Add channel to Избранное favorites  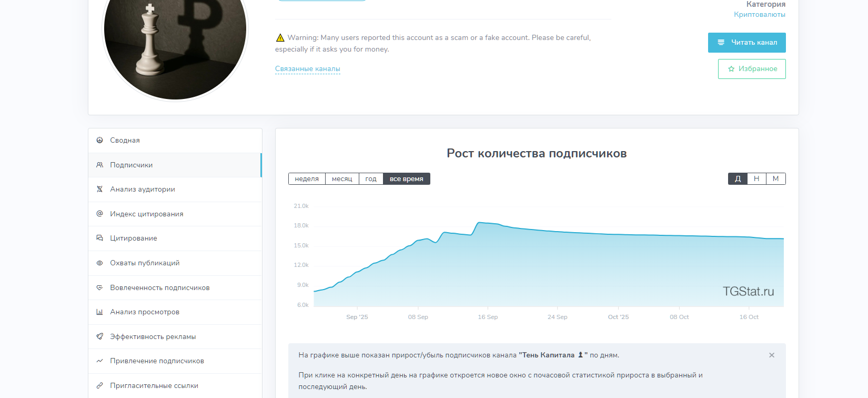752,69
